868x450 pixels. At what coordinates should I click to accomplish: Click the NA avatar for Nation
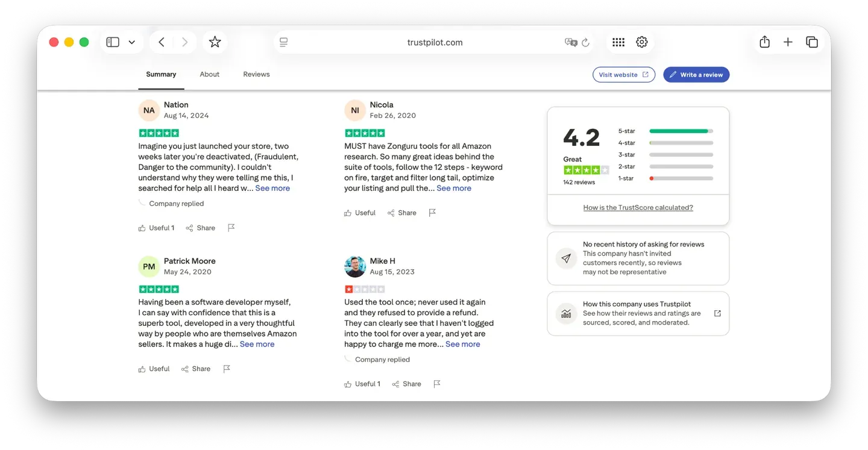tap(149, 110)
